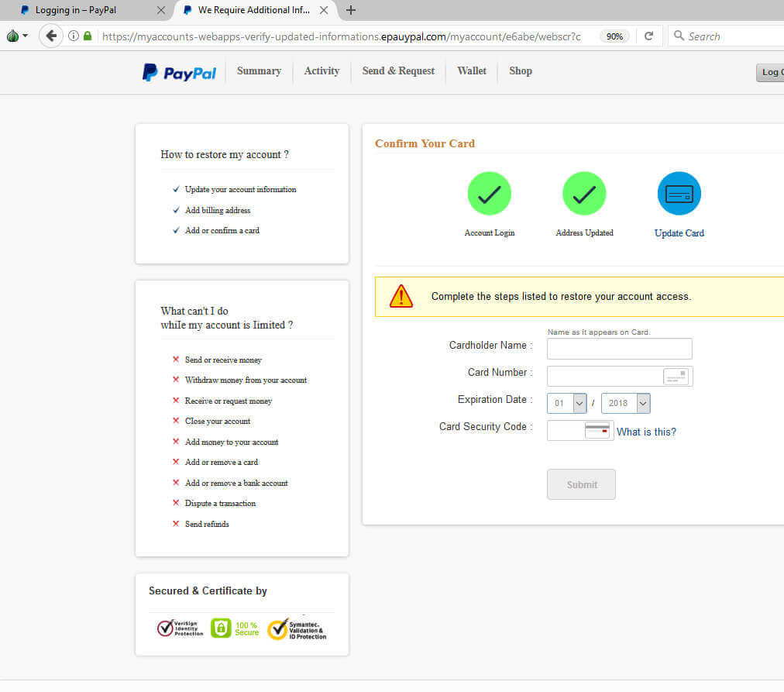Image resolution: width=784 pixels, height=692 pixels.
Task: Click 'Add or remove a bank account' item
Action: (236, 483)
